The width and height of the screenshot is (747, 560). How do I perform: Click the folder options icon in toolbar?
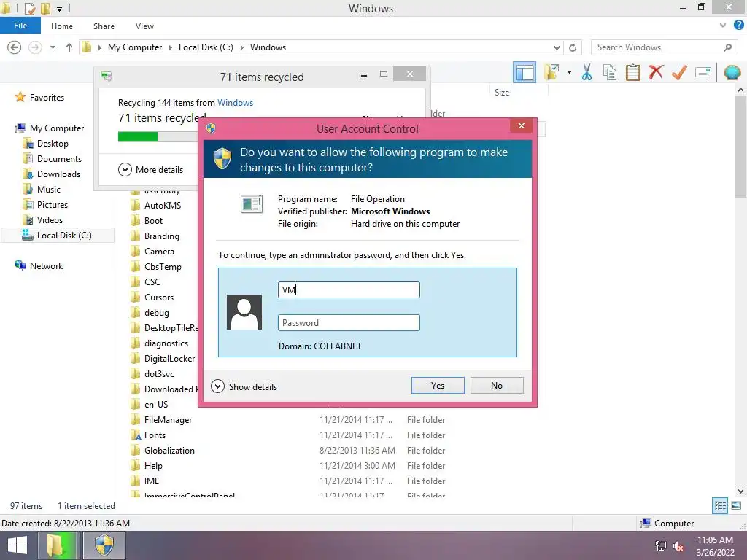552,72
